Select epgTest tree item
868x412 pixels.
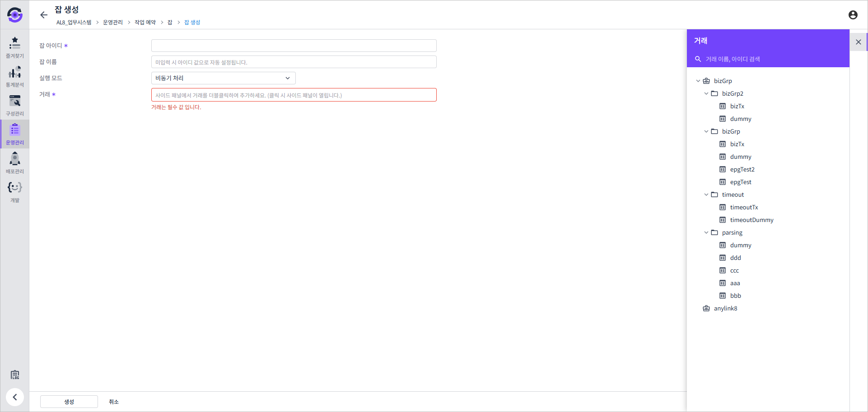(x=741, y=182)
